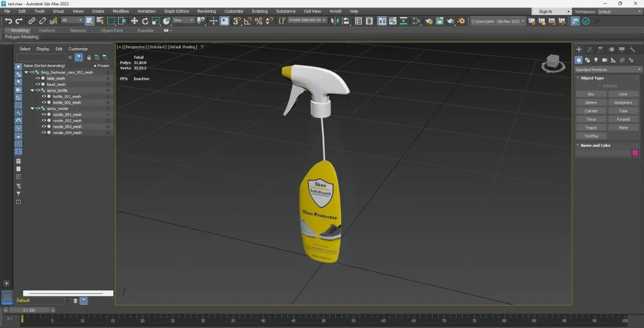This screenshot has width=644, height=328.
Task: Open the reference coordinate View dropdown
Action: point(184,20)
